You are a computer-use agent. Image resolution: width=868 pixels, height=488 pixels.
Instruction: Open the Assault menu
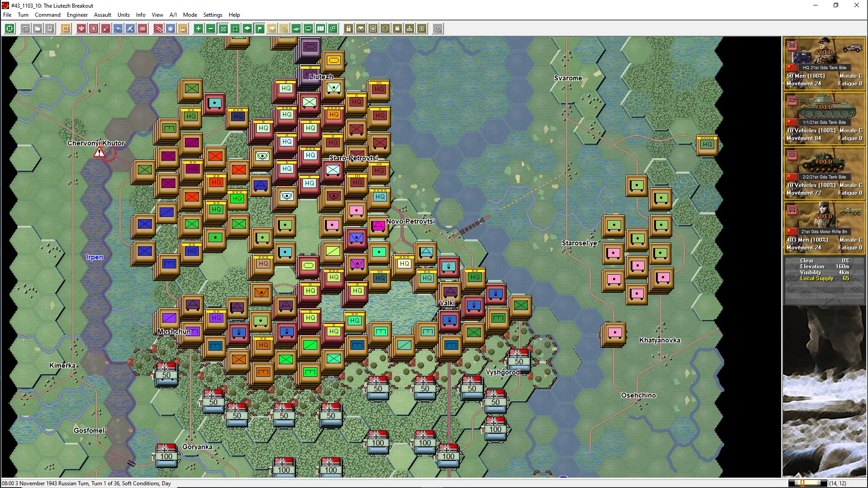103,15
